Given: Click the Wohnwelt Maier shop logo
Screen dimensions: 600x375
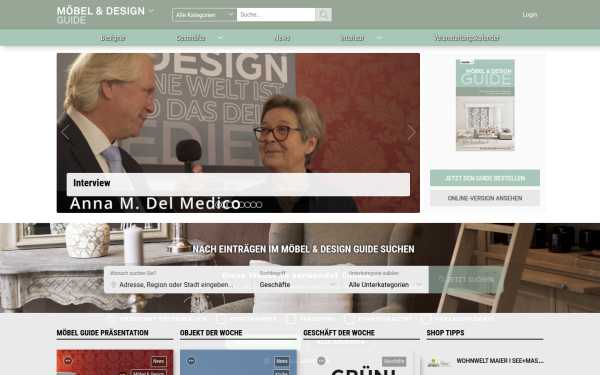Looking at the screenshot, I should pos(439,362).
